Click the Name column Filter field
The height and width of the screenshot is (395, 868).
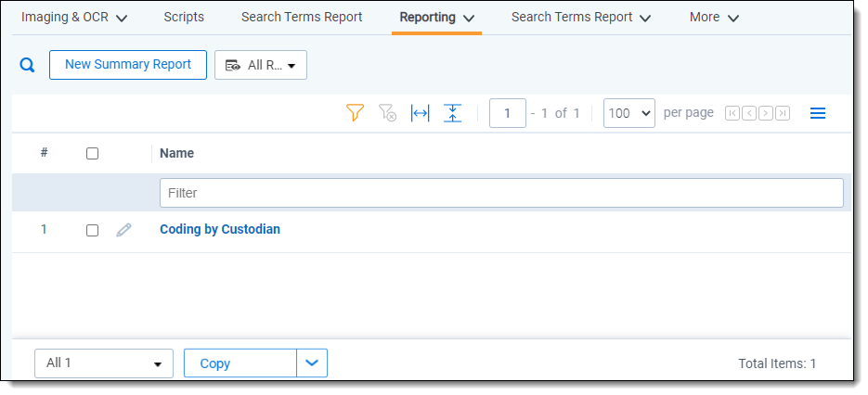(501, 193)
